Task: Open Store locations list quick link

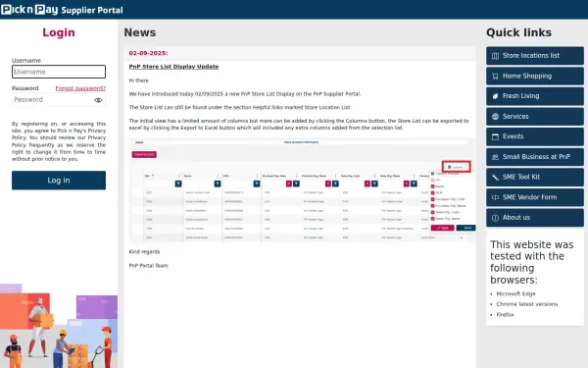Action: (535, 56)
